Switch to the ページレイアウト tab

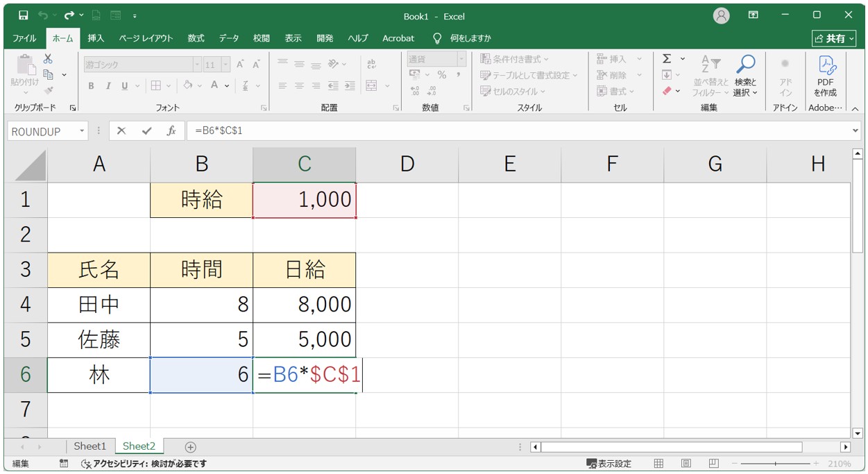pos(146,38)
